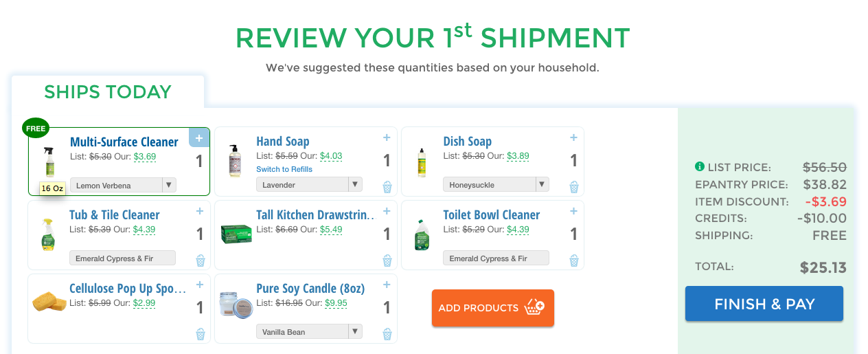Open the Lemon Verbena scent dropdown
868x354 pixels.
[123, 185]
